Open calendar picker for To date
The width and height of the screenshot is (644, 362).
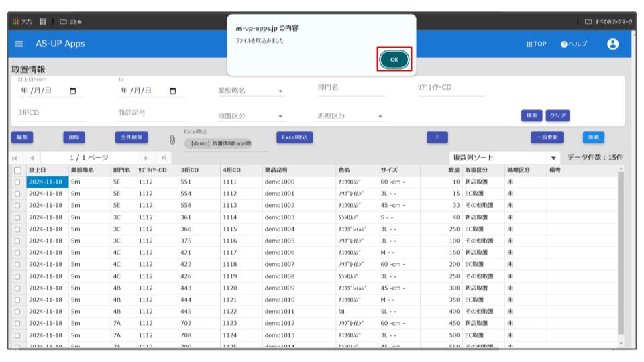(x=173, y=90)
